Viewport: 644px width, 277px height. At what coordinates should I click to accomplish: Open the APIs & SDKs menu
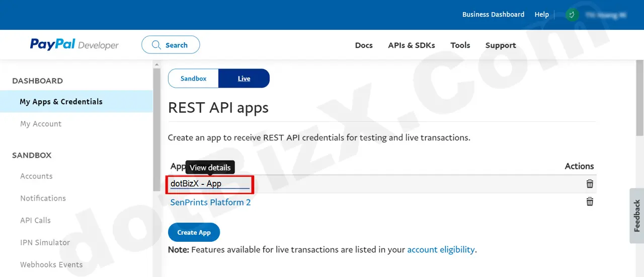[x=412, y=45]
